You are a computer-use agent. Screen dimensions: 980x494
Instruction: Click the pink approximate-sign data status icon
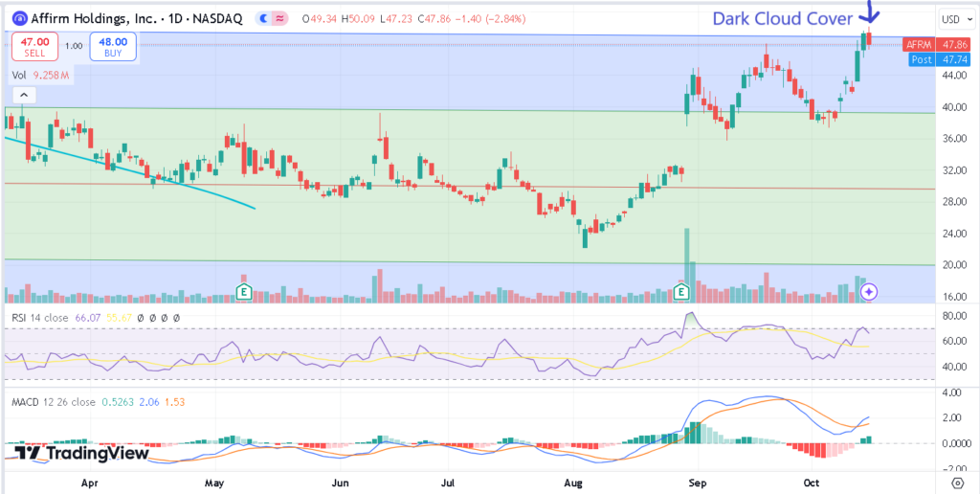point(280,19)
